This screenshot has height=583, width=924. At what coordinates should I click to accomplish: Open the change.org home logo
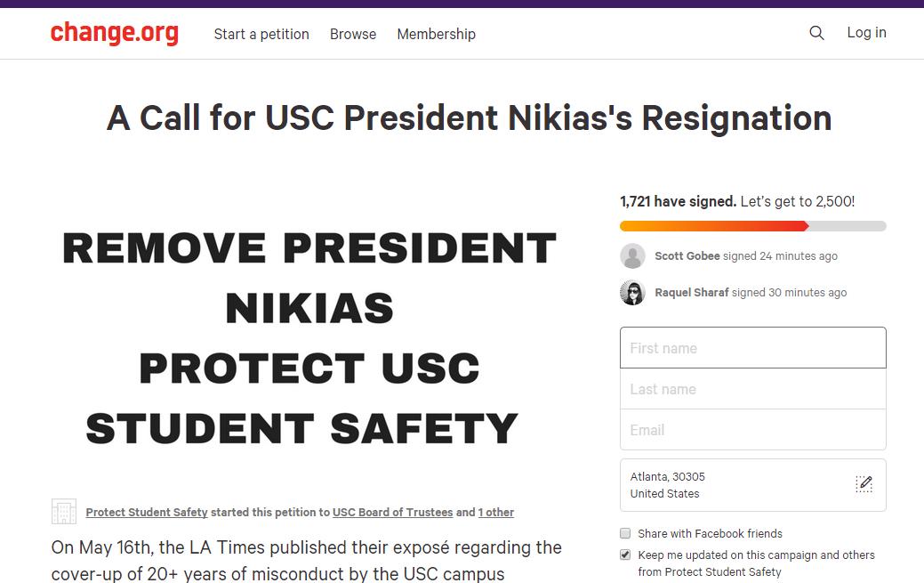(115, 33)
